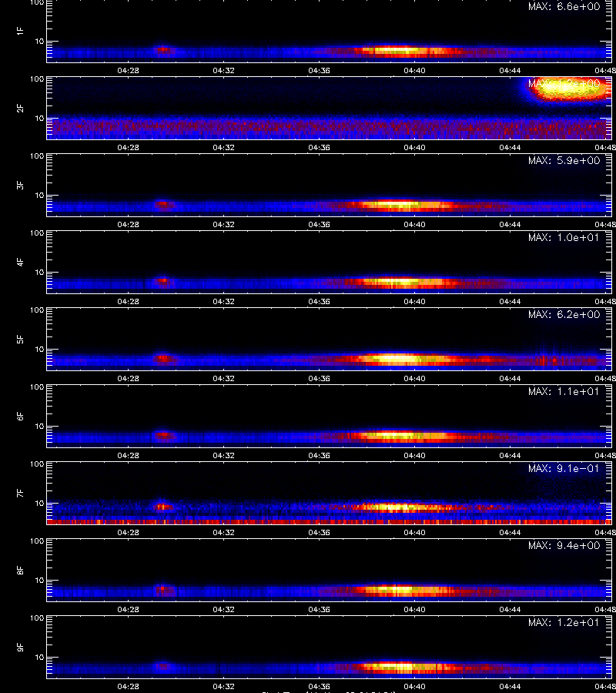Image resolution: width=616 pixels, height=693 pixels.
Task: Select the 'MAX: 9.1e-01' readout
Action: [x=564, y=468]
